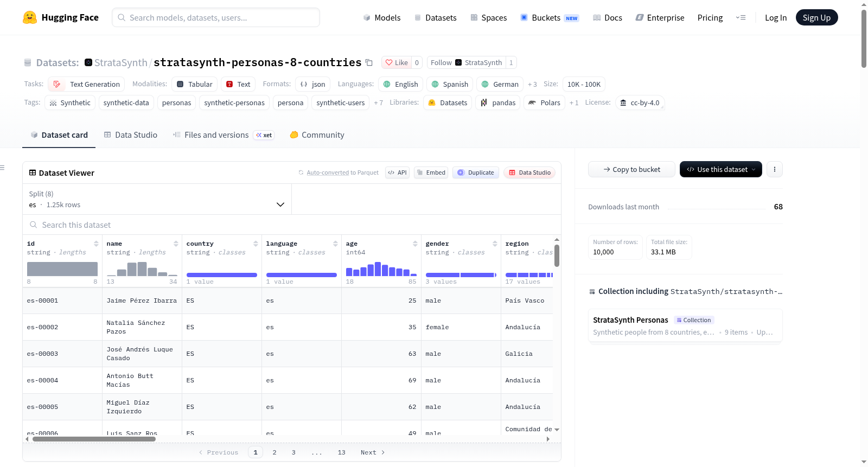Switch to the Dataset card tab
The image size is (868, 467).
coord(59,135)
